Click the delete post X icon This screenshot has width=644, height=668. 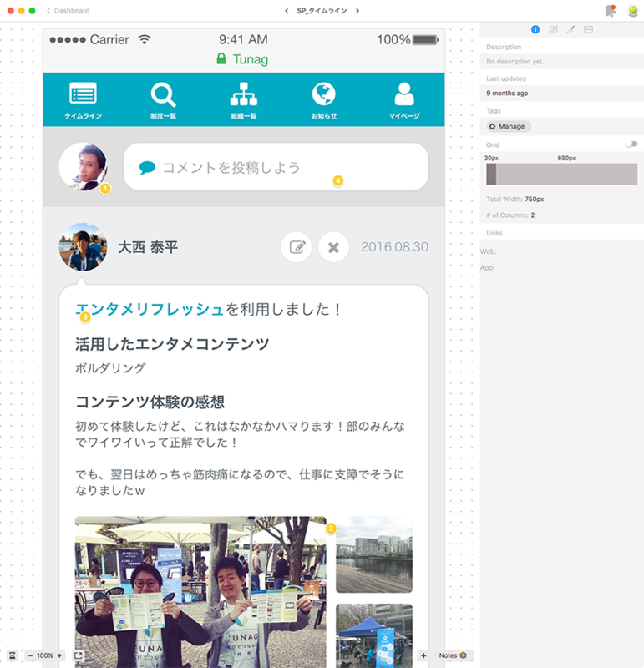click(x=334, y=247)
